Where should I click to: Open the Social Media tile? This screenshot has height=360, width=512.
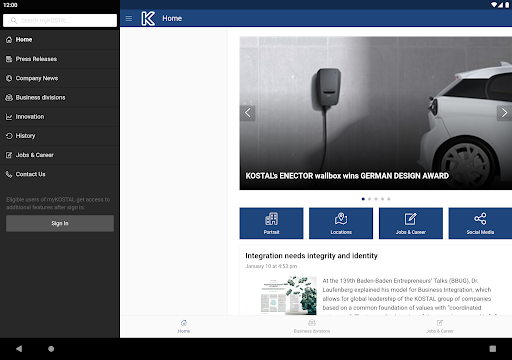pos(480,223)
